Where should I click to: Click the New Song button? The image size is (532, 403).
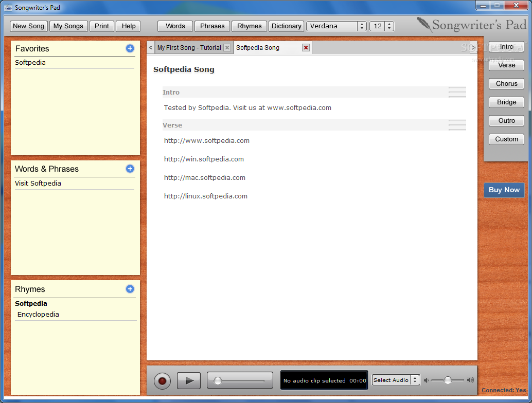28,26
